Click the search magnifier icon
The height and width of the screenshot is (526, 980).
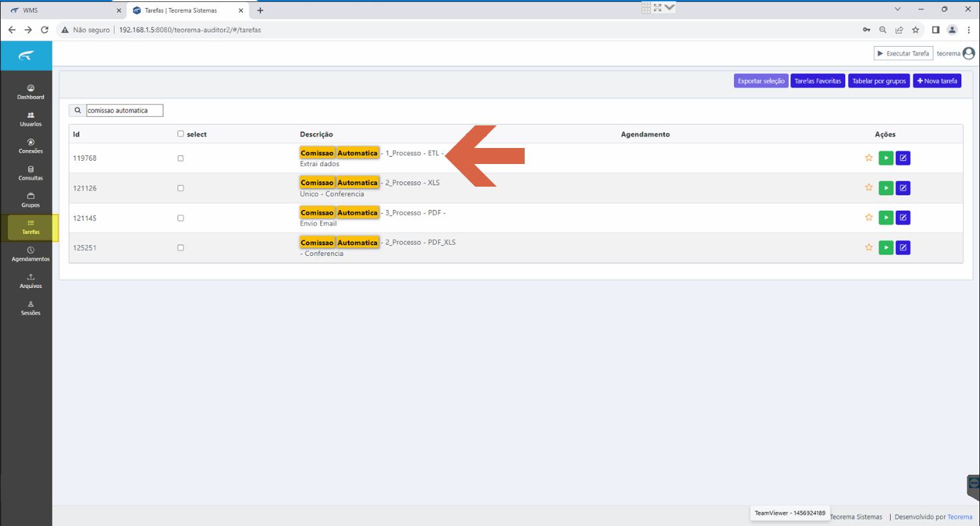click(77, 111)
